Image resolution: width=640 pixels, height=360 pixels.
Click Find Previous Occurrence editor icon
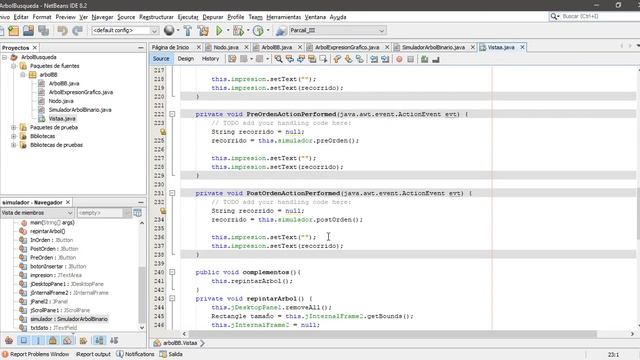pyautogui.click(x=290, y=59)
